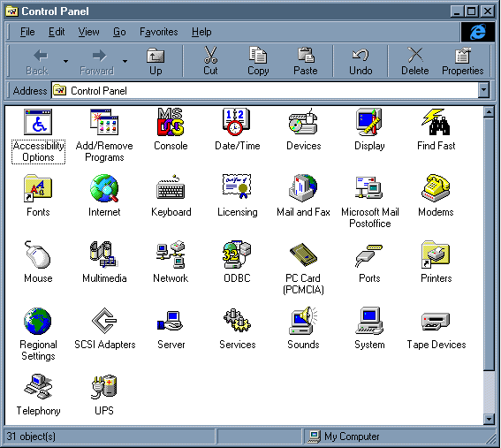This screenshot has height=448, width=501.
Task: Select Add/Remove Programs icon
Action: pos(104,122)
